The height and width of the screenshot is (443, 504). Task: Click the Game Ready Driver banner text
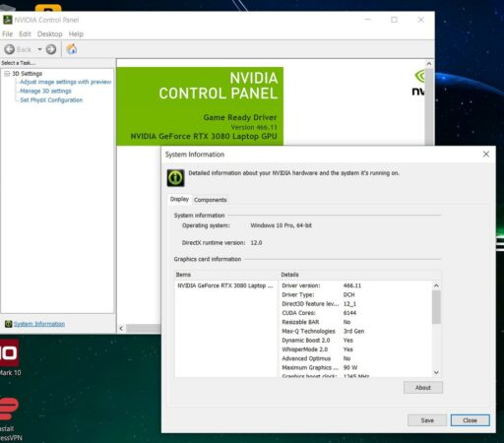point(240,117)
